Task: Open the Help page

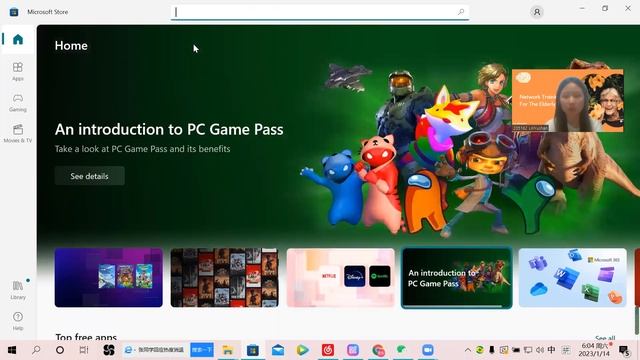Action: pyautogui.click(x=18, y=321)
